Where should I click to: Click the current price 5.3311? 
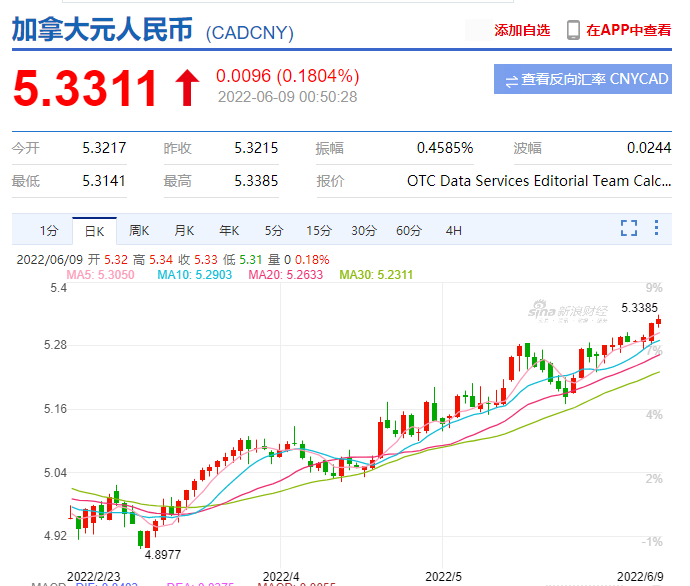[85, 88]
